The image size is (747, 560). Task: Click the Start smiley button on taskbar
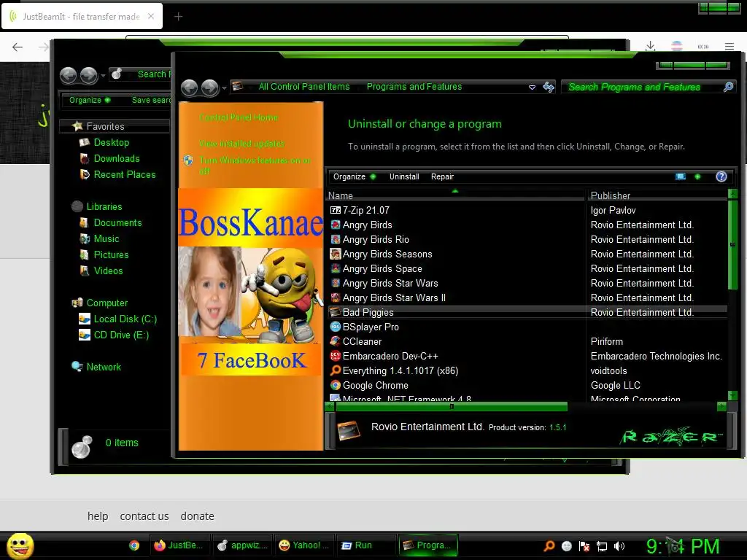click(20, 545)
